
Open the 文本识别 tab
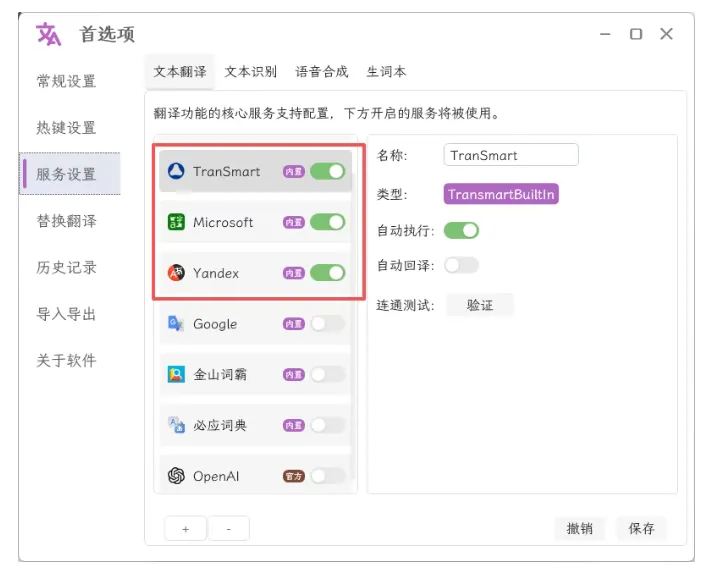(251, 72)
